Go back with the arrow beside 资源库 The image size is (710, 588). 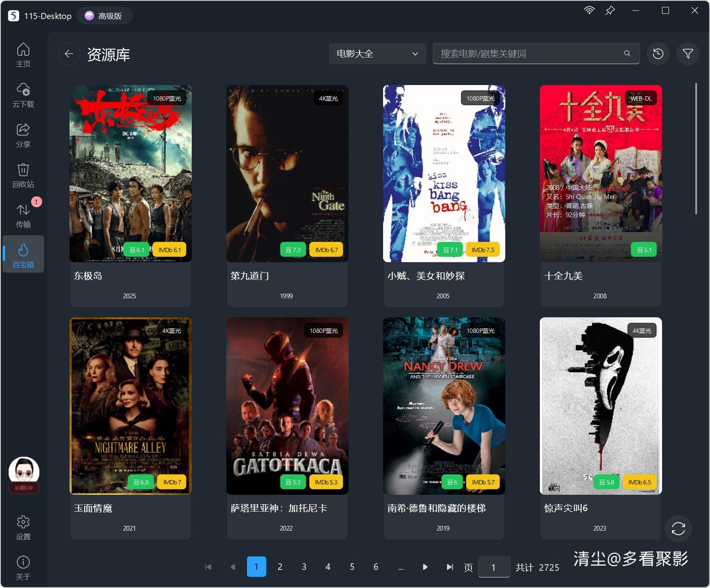69,54
